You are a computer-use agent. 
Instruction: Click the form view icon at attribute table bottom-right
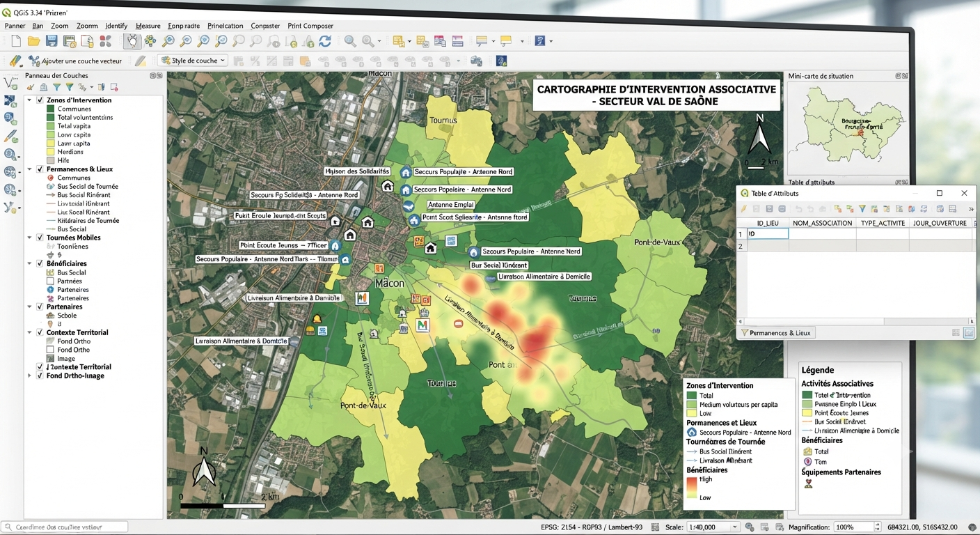(x=969, y=333)
